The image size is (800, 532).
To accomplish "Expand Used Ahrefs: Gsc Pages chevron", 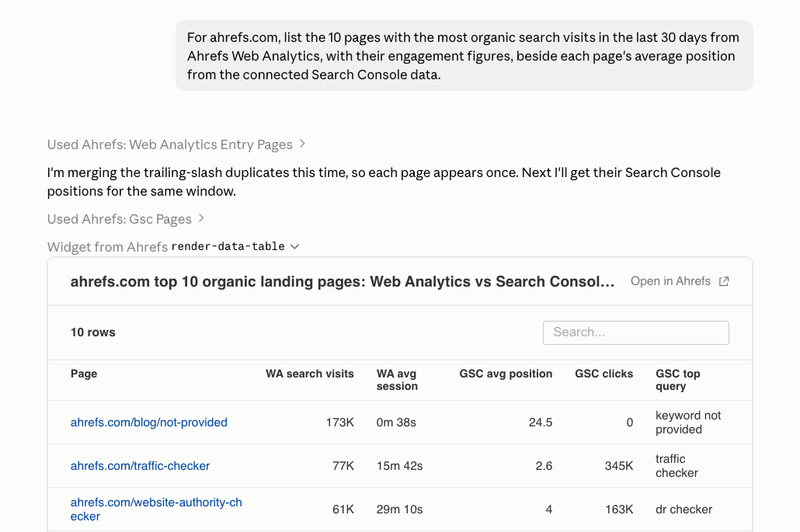I will pos(201,218).
